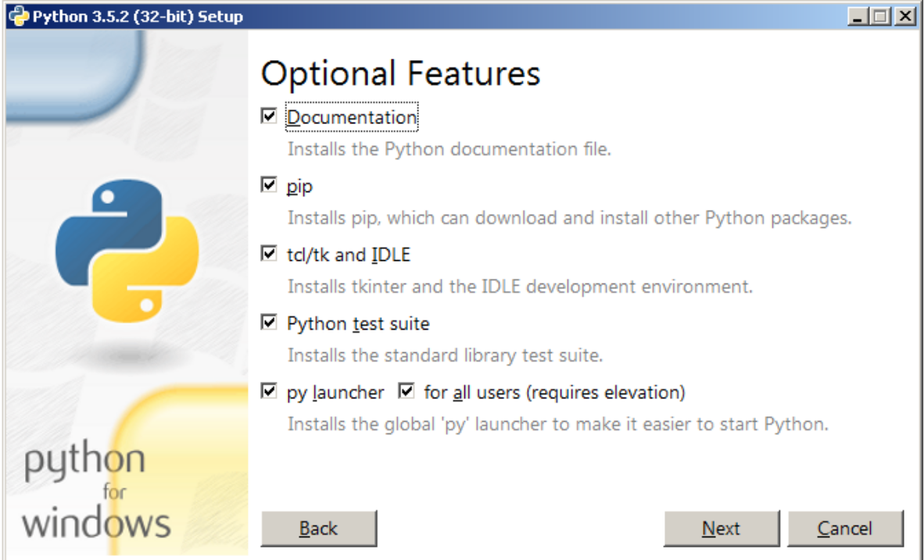
Task: Click the tkinter and IDLE description text
Action: 520,287
